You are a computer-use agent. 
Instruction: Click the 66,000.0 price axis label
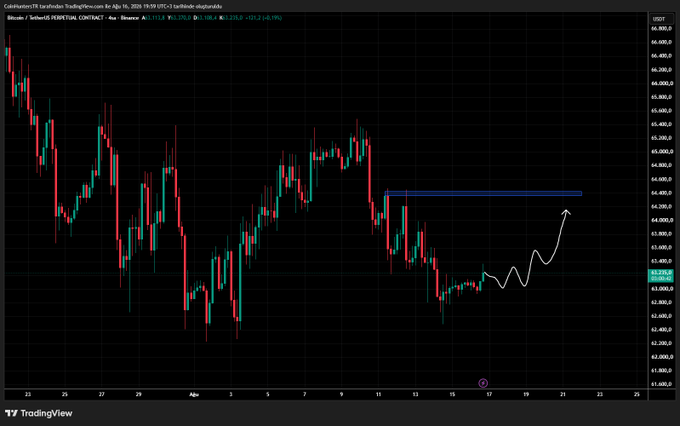[x=662, y=83]
